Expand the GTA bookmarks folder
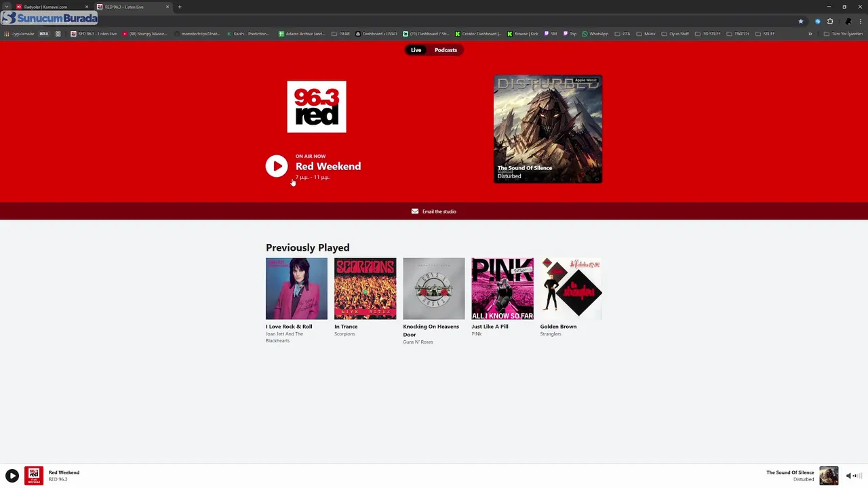 623,34
